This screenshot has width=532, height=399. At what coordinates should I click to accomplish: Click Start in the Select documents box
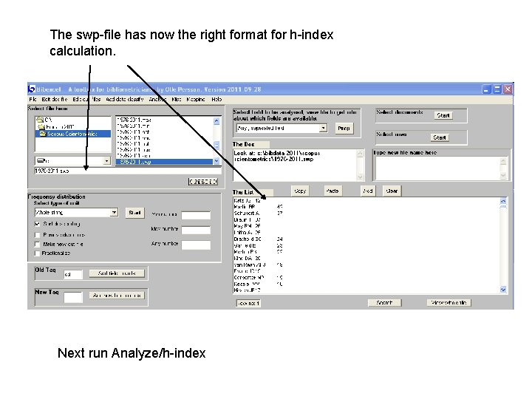(443, 115)
